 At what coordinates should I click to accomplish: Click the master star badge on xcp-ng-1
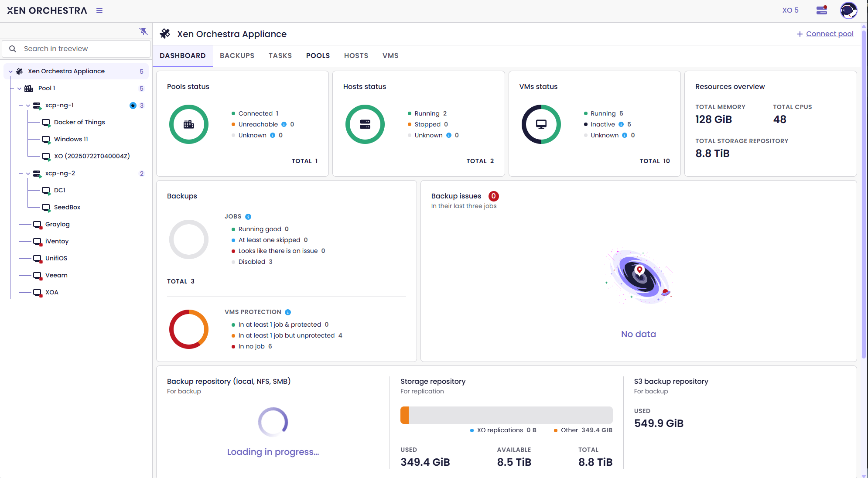click(x=133, y=106)
